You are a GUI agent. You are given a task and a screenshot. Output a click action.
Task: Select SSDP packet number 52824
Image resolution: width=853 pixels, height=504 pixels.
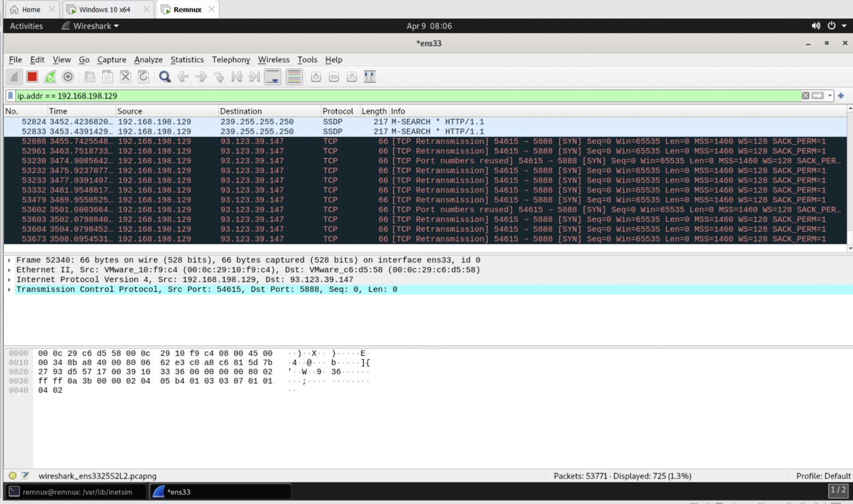(x=425, y=122)
